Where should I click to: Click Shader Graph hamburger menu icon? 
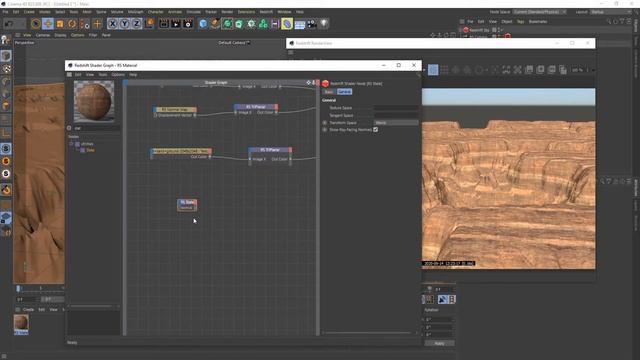[69, 75]
